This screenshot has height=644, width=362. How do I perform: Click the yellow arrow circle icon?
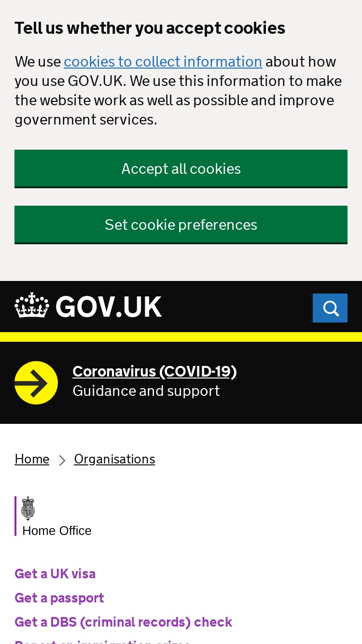[36, 383]
